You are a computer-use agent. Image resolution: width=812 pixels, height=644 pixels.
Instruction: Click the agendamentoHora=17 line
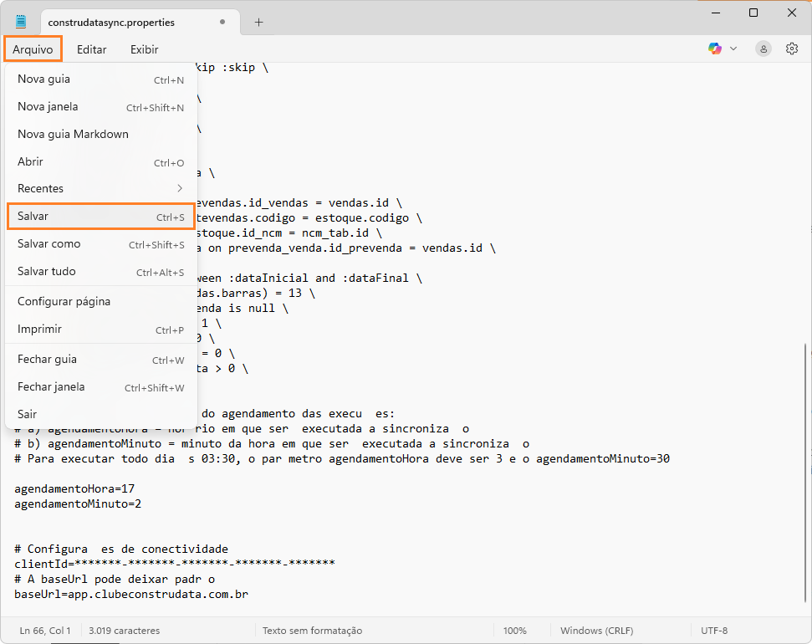[x=74, y=488]
